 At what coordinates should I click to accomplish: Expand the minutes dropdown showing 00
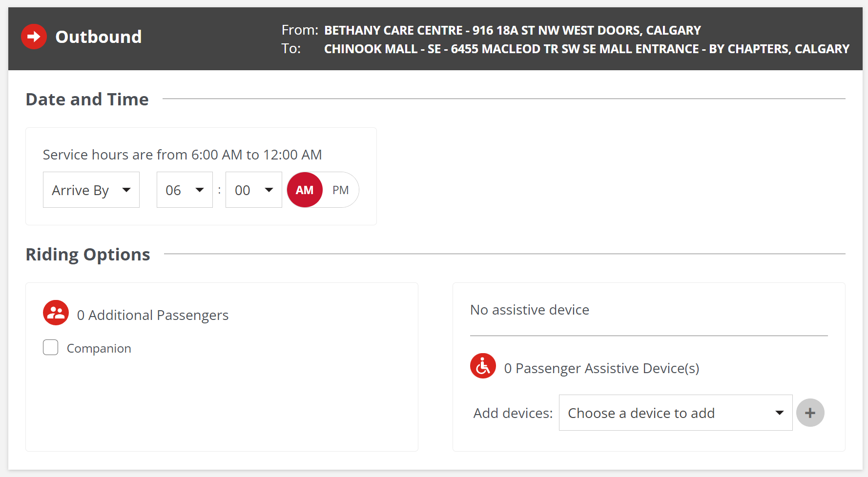[253, 190]
